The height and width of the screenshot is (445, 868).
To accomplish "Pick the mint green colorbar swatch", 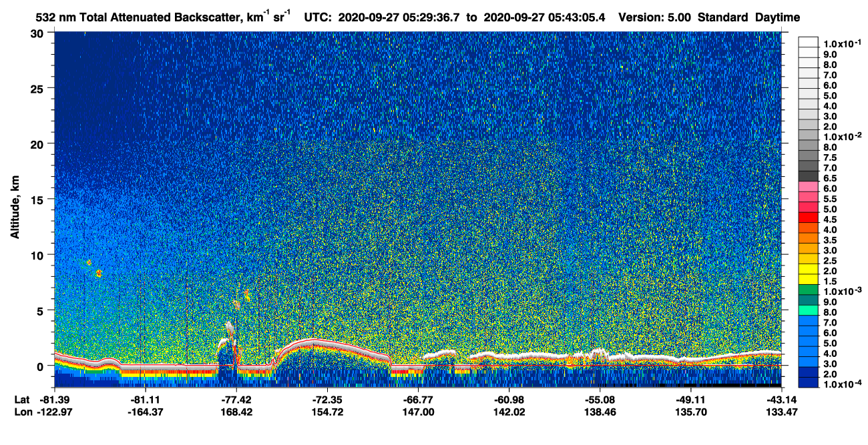I will point(809,310).
